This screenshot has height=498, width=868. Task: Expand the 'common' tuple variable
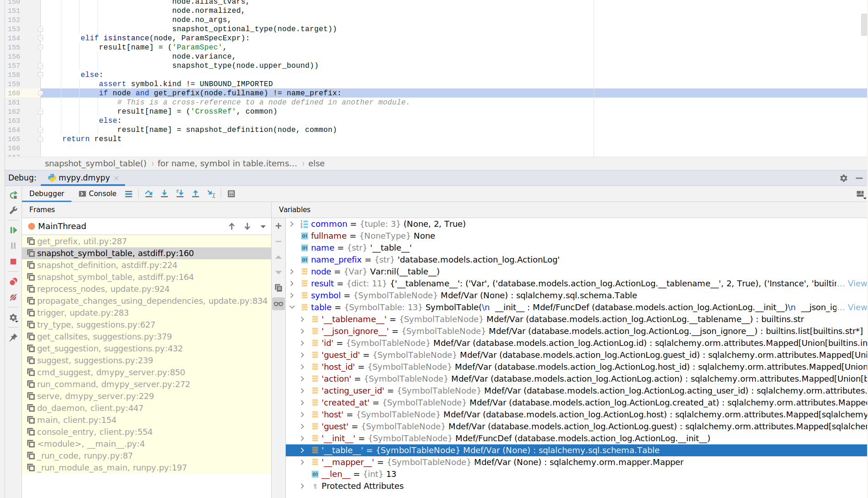[292, 224]
